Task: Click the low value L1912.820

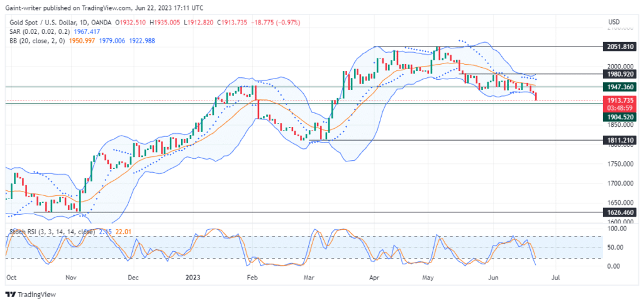Action: (x=199, y=23)
